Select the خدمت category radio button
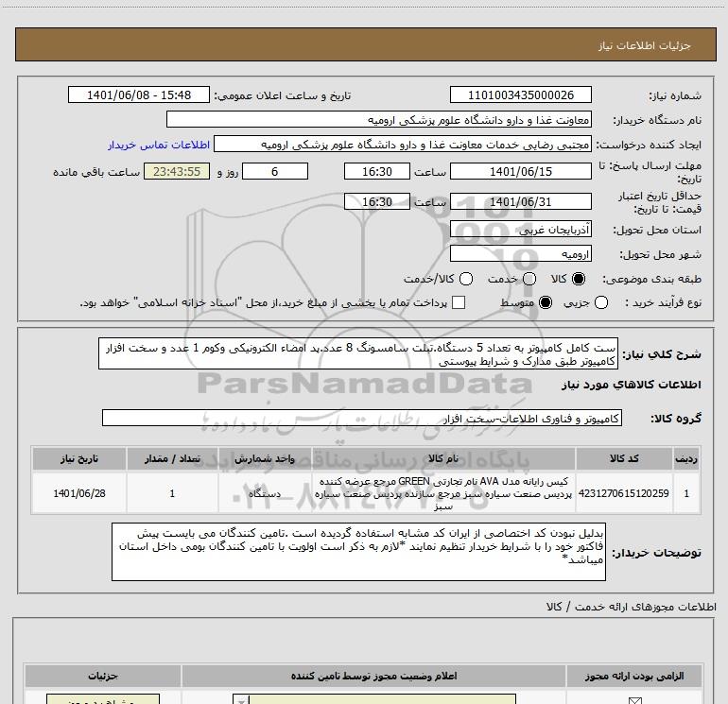The image size is (728, 704). (x=529, y=279)
